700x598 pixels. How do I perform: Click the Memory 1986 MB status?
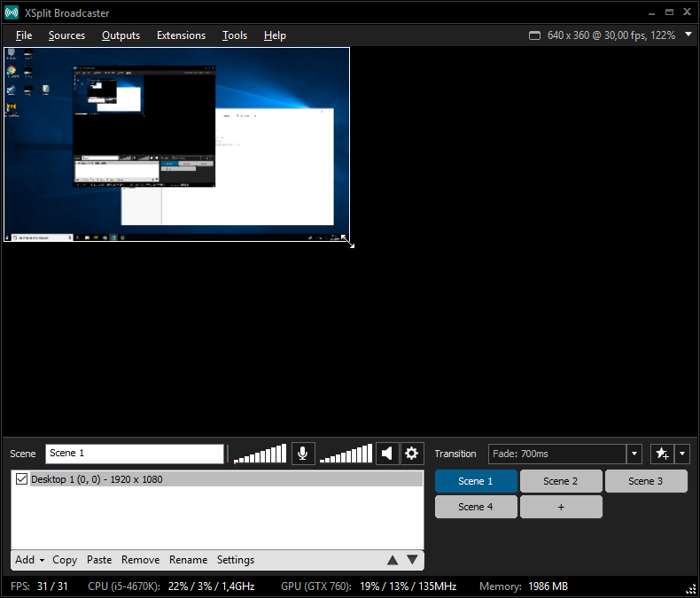tap(523, 586)
